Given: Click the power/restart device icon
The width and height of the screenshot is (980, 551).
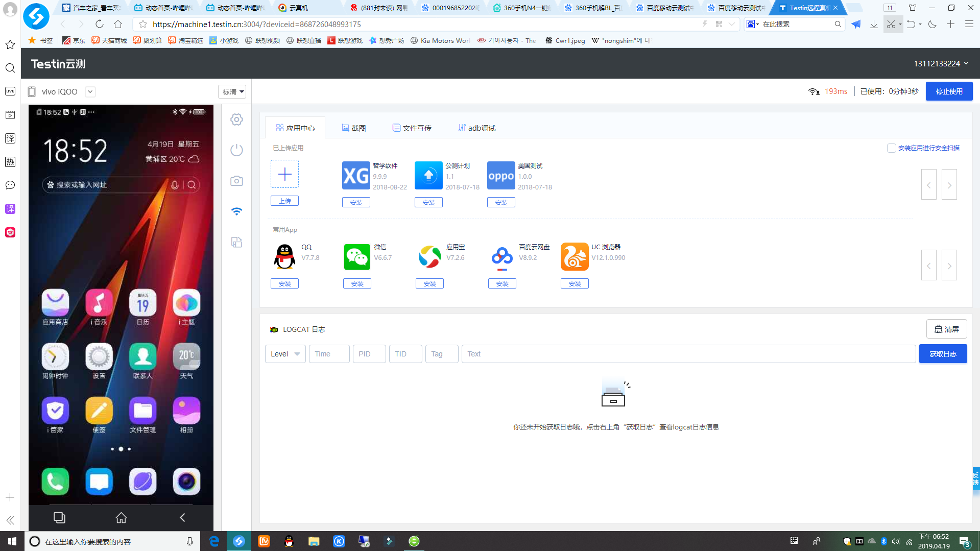Looking at the screenshot, I should 236,150.
